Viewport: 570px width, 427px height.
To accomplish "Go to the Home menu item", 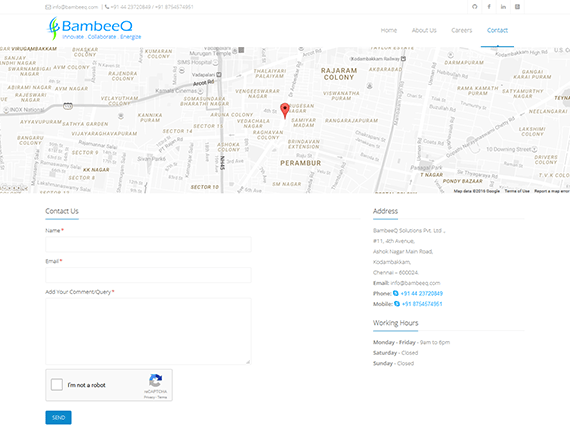I will point(389,30).
